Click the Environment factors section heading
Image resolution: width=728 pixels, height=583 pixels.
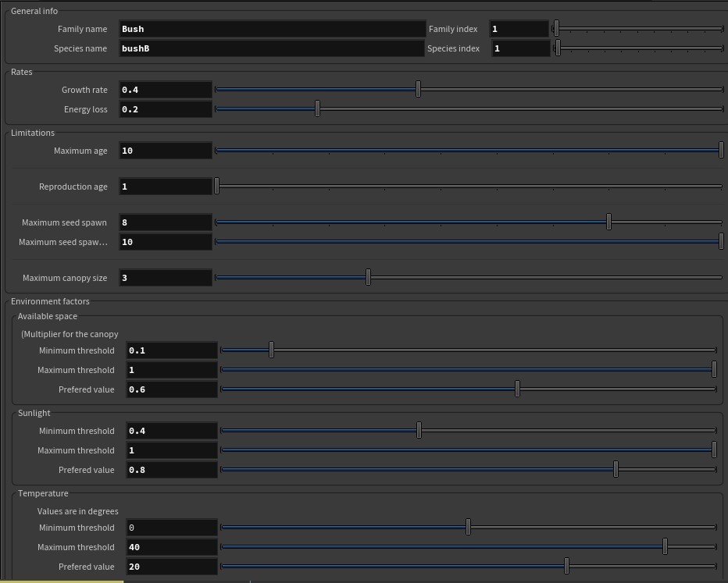[x=50, y=301]
